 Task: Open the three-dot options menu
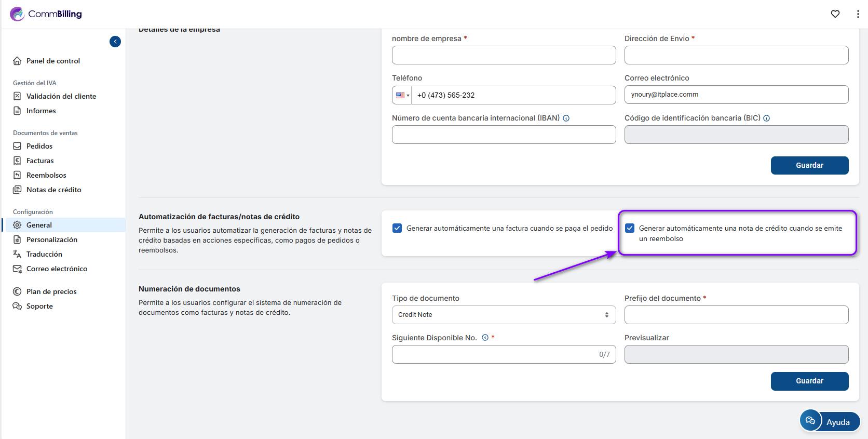coord(858,14)
